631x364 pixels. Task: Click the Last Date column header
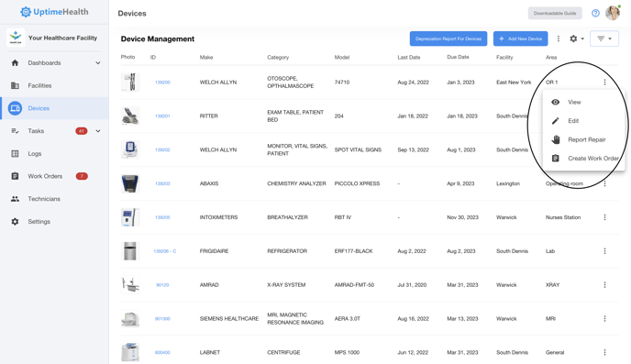pyautogui.click(x=409, y=57)
